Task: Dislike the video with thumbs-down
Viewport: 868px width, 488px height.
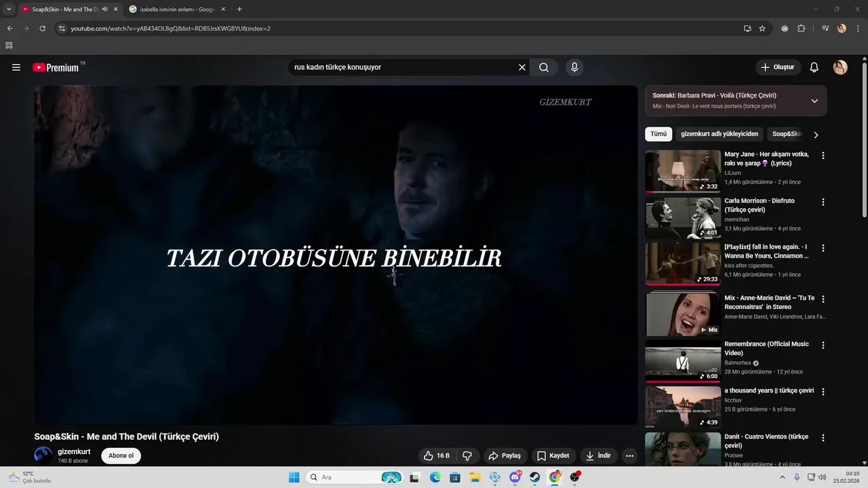Action: (x=467, y=455)
